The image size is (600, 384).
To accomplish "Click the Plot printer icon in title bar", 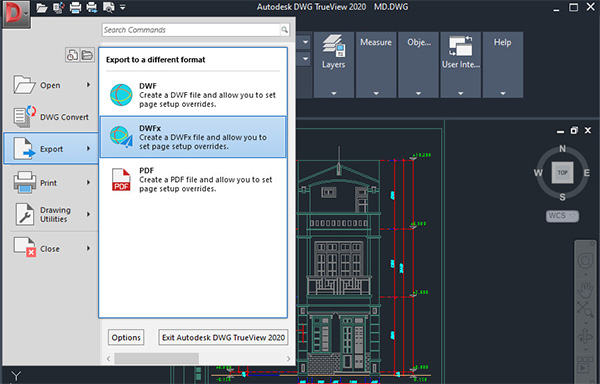I will [75, 8].
